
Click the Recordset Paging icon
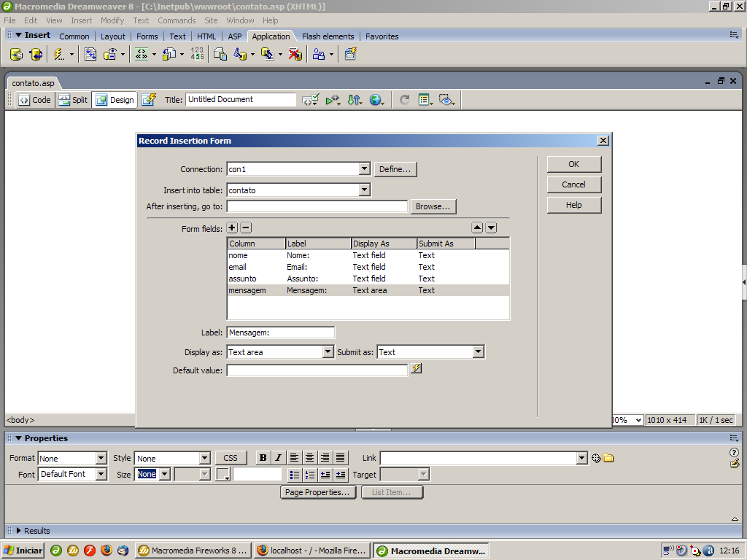(142, 54)
